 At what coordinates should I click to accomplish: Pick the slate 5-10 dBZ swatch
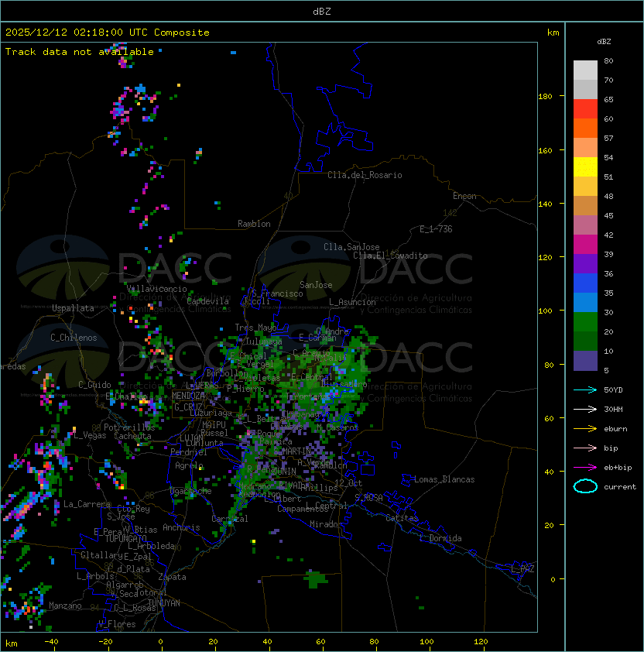(x=585, y=361)
